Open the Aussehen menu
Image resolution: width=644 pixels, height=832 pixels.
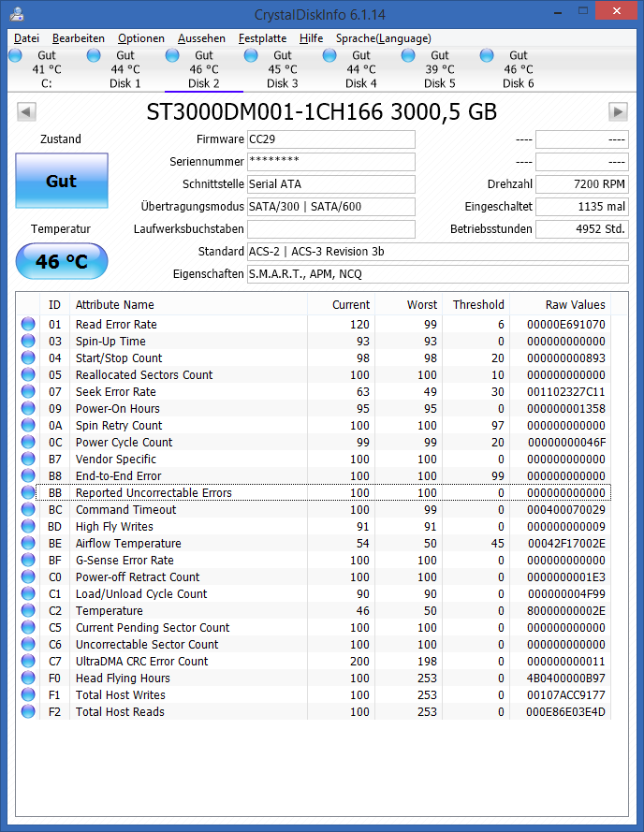(x=202, y=38)
